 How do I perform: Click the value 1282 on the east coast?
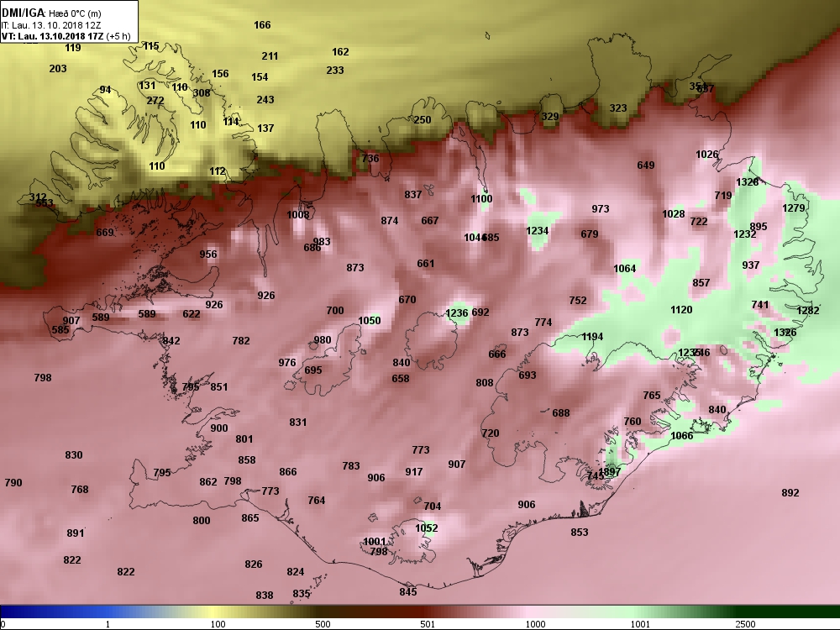808,311
